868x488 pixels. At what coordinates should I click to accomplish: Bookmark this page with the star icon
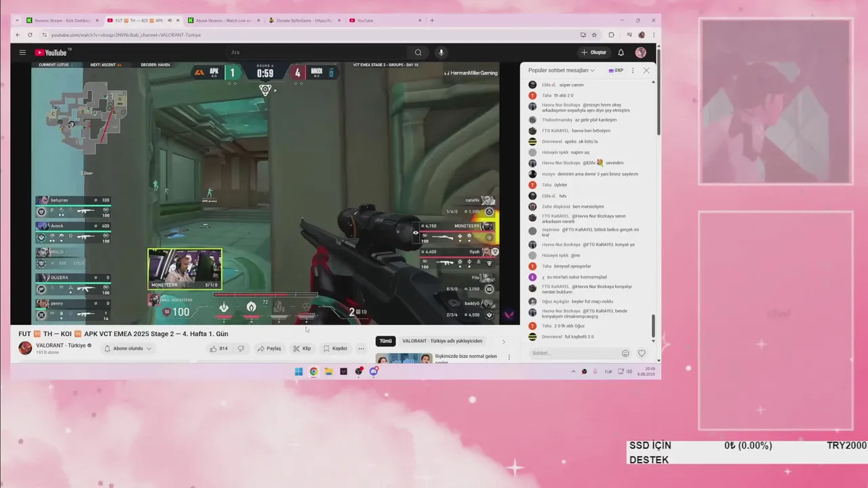(594, 35)
